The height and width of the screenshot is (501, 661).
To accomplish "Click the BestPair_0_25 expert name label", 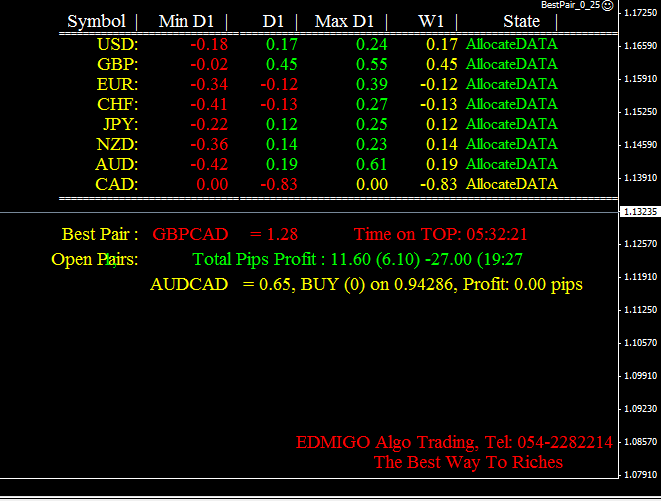I will (570, 5).
